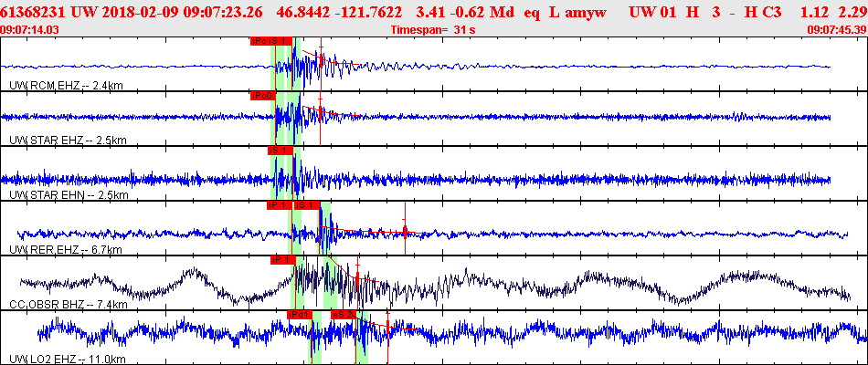The width and height of the screenshot is (868, 365).
Task: Select the iPd1 pick flag on LO2 EHZ
Action: pyautogui.click(x=300, y=315)
